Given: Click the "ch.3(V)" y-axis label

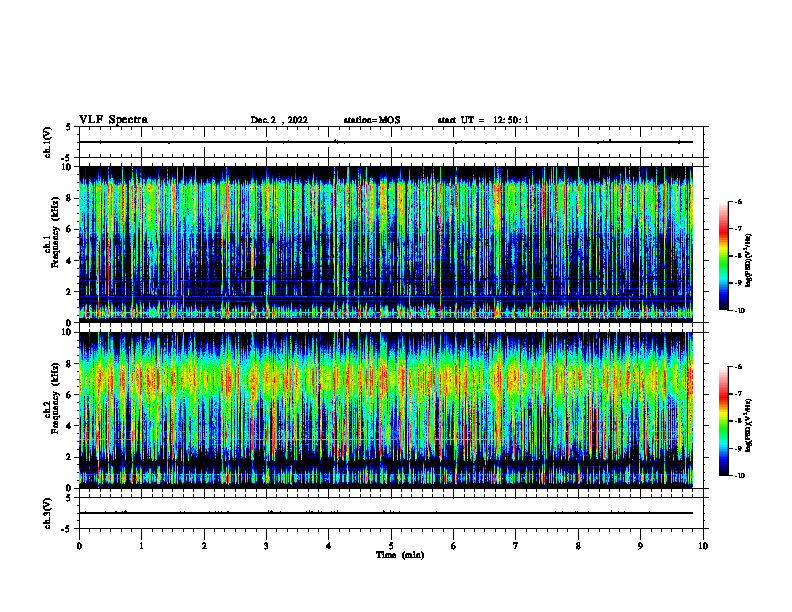Looking at the screenshot, I should (48, 513).
